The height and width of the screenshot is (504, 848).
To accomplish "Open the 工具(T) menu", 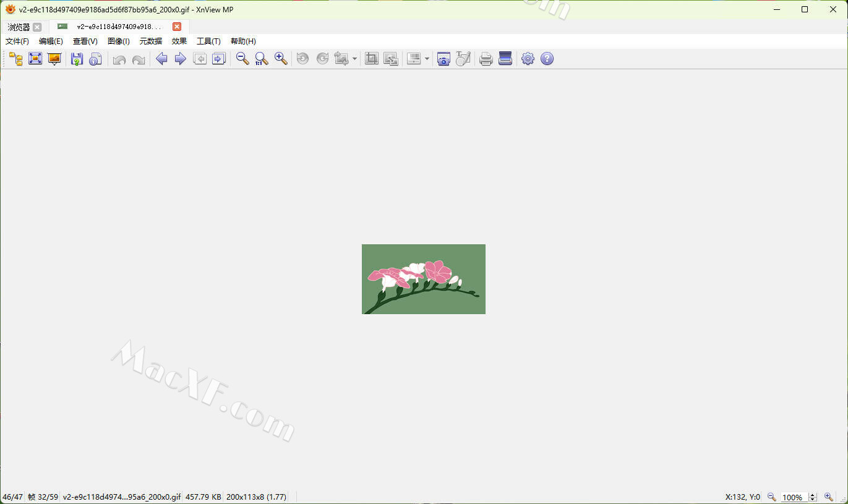I will [208, 41].
